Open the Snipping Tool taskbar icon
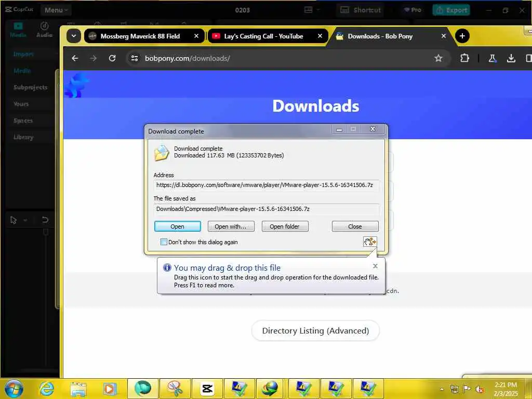532x399 pixels. 175,389
